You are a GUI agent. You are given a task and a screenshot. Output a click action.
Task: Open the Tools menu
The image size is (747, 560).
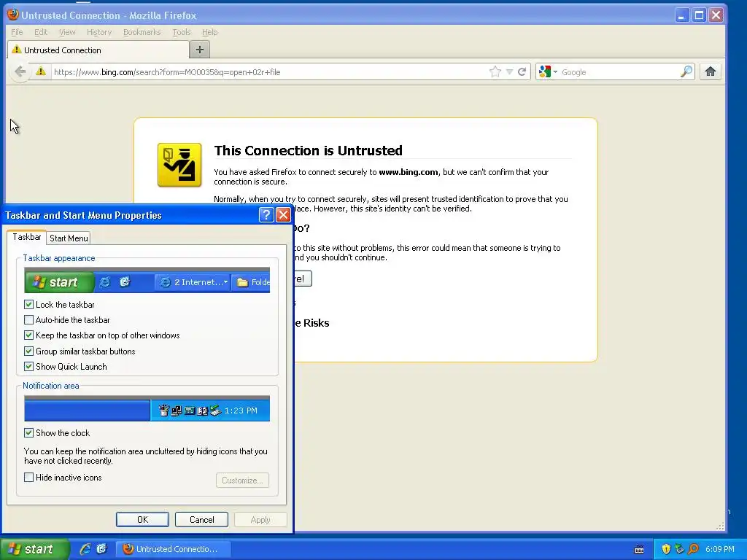tap(182, 32)
